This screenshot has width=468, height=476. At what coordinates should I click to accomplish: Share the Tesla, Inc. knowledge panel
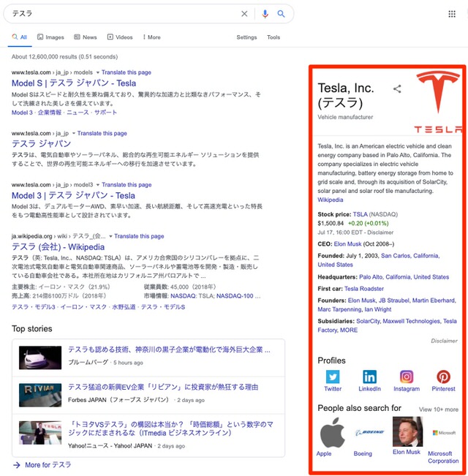[397, 89]
